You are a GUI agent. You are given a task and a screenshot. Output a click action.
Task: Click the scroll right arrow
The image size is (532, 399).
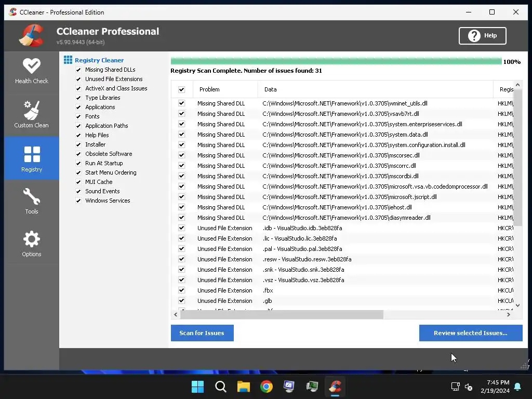(x=508, y=314)
